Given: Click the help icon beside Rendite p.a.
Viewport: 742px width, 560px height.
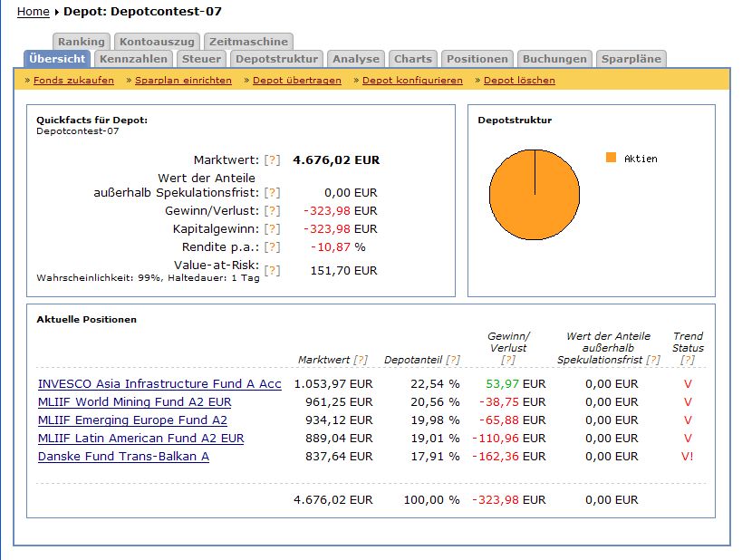Looking at the screenshot, I should (272, 247).
